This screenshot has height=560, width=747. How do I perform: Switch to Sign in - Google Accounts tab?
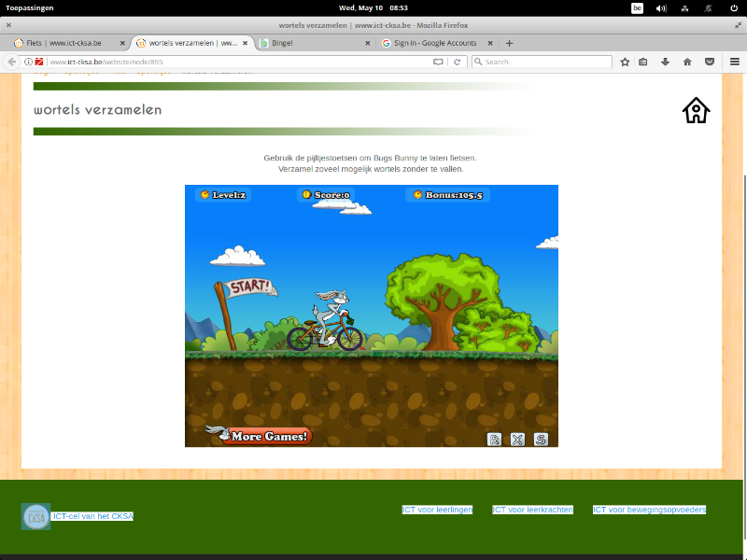click(x=435, y=43)
